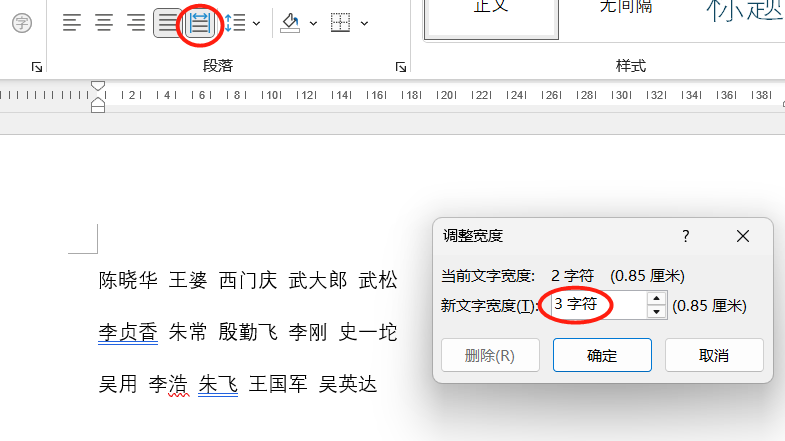Image resolution: width=785 pixels, height=441 pixels.
Task: Increase new text width spinner up
Action: (x=656, y=299)
